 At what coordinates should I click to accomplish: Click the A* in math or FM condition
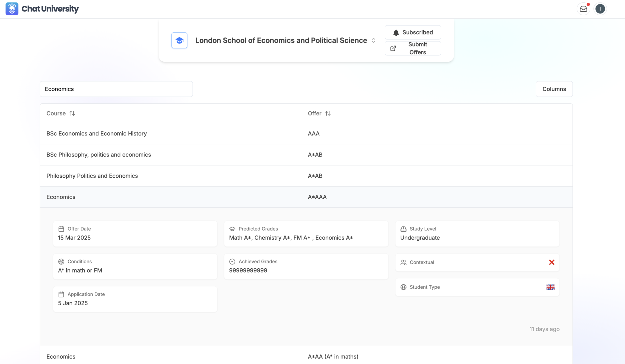[x=80, y=270]
